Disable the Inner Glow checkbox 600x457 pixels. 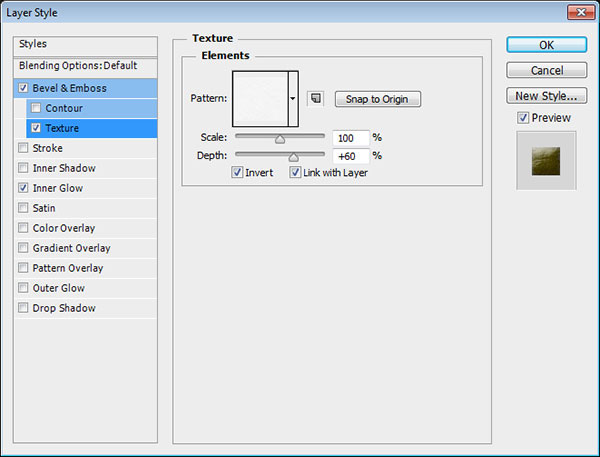point(23,188)
